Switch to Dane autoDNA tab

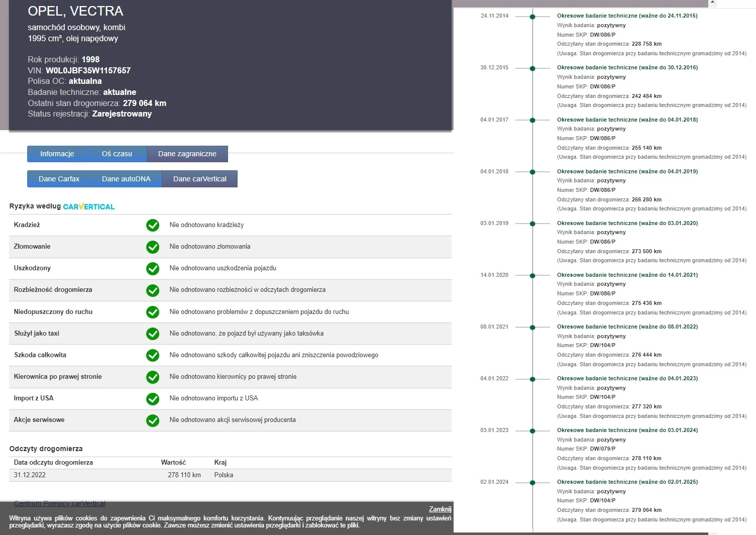pyautogui.click(x=126, y=179)
